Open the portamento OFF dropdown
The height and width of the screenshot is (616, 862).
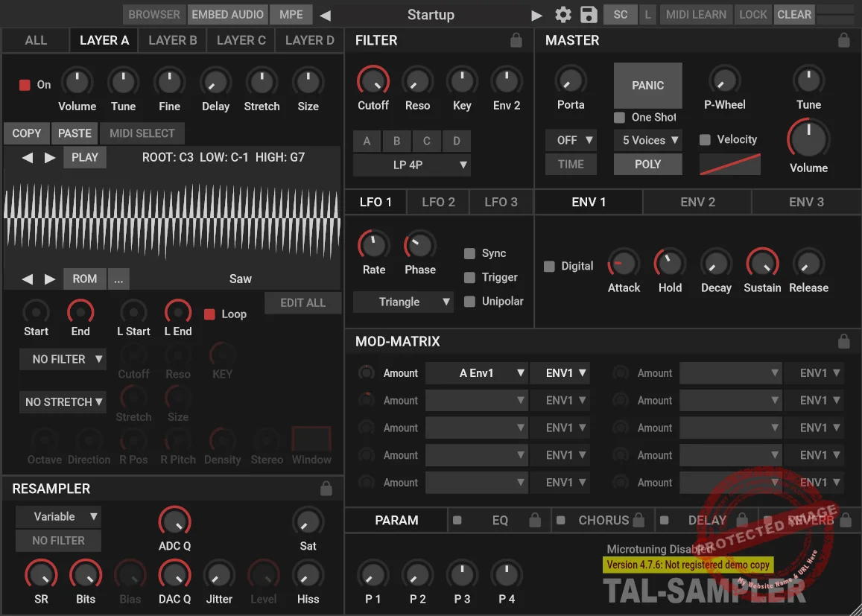click(x=571, y=140)
